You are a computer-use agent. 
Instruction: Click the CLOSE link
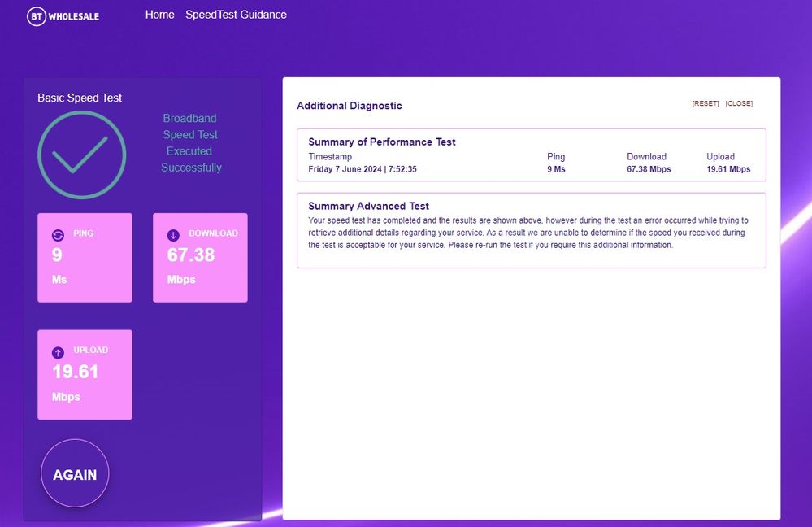coord(738,103)
